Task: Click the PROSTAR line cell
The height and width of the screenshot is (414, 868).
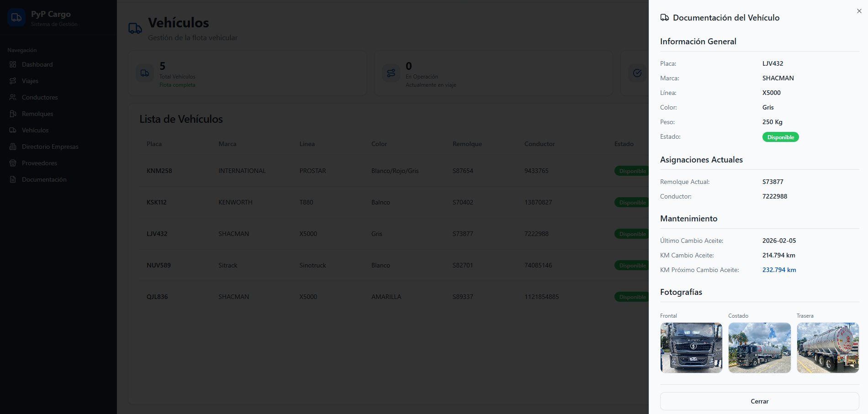Action: pyautogui.click(x=313, y=171)
